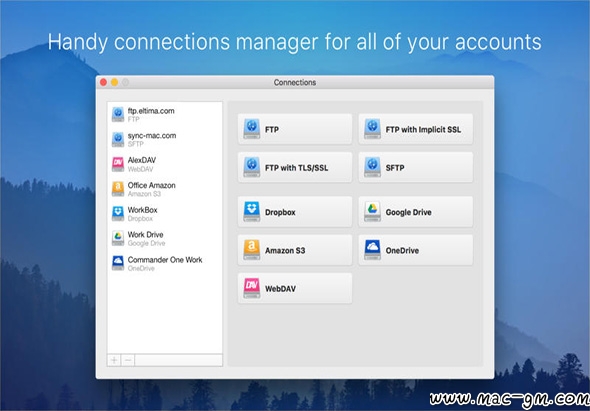Remove connection with the minus button

pyautogui.click(x=128, y=360)
